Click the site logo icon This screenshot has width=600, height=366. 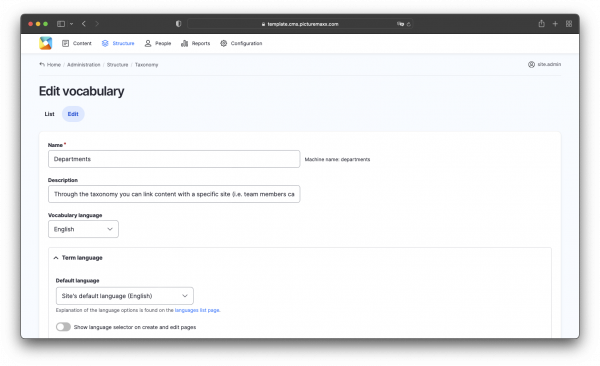pyautogui.click(x=46, y=43)
